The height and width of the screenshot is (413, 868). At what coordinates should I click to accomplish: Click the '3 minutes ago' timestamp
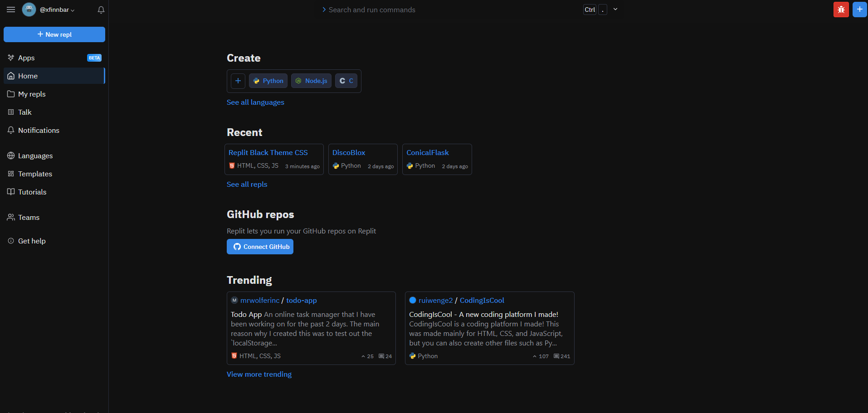pos(302,166)
